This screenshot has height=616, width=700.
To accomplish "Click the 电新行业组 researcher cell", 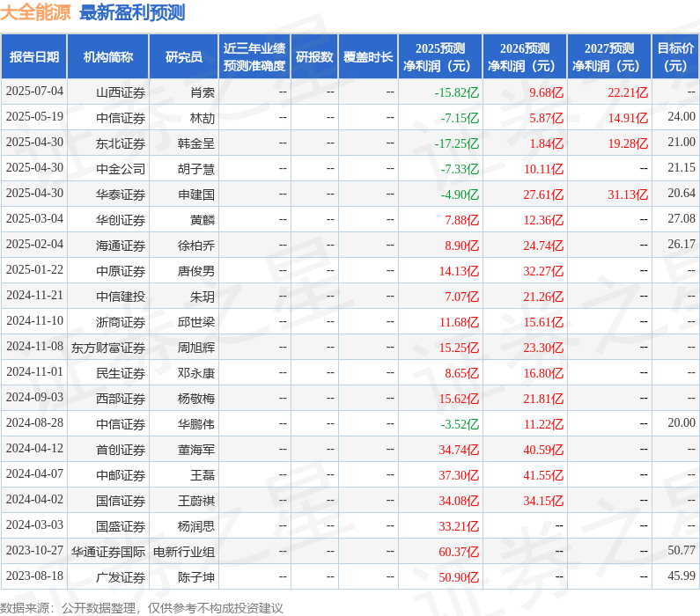I will point(184,552).
